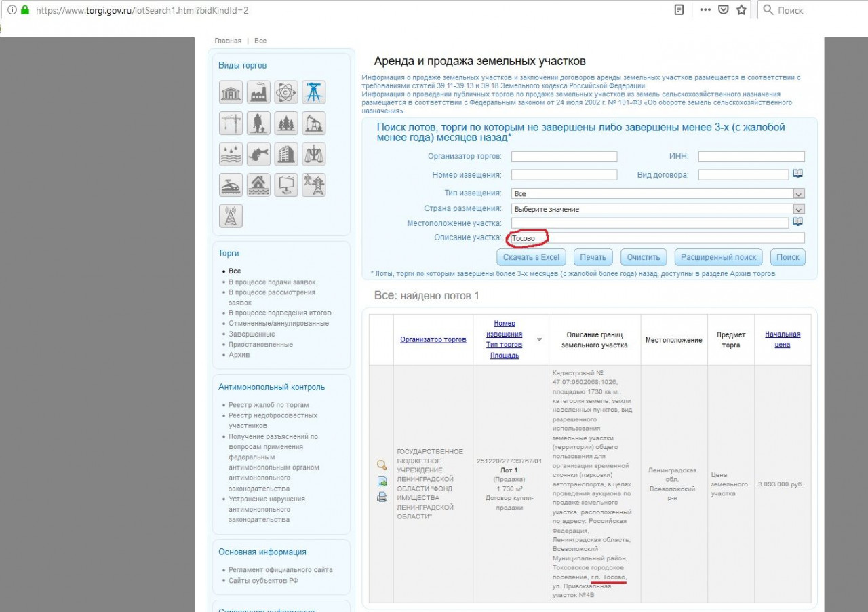Open the state property (bank building) auction icon
This screenshot has height=612, width=868.
231,92
